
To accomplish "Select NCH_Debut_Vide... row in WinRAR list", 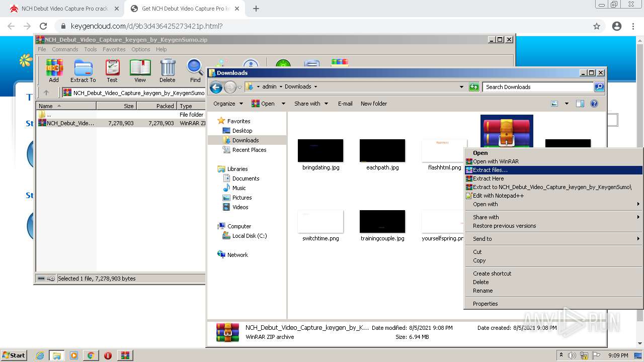I will [x=120, y=123].
